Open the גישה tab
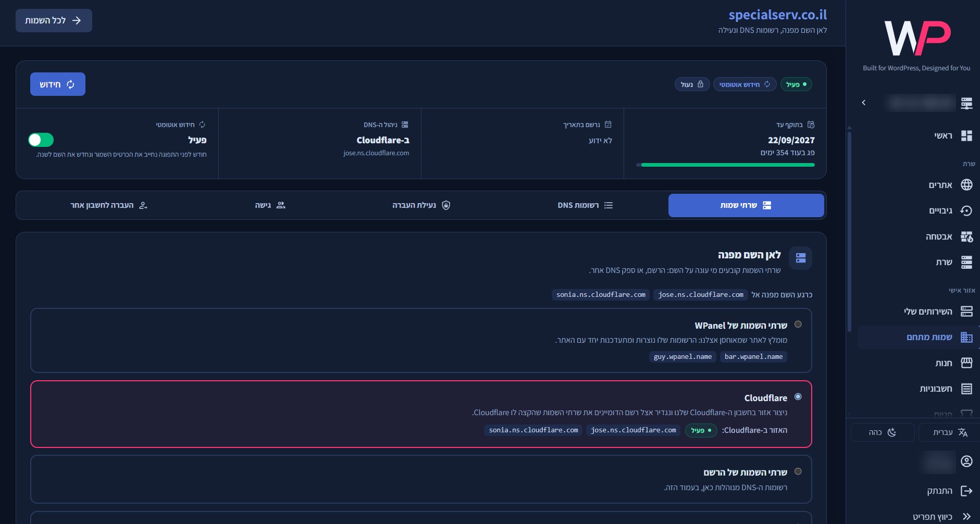Screen dimensions: 980x524 pos(270,205)
